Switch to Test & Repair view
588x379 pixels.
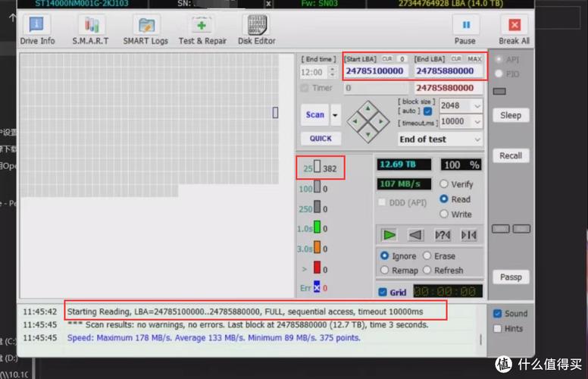pyautogui.click(x=202, y=30)
